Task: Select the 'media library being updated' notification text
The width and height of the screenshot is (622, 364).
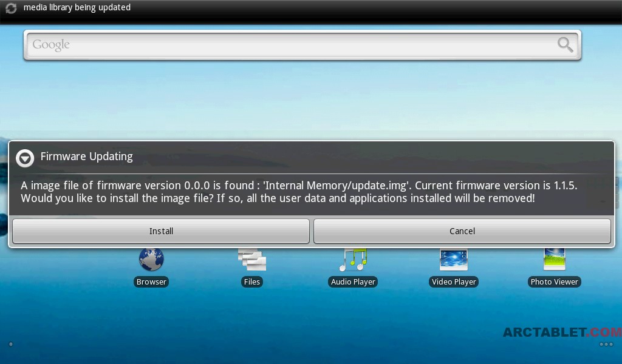Action: point(77,7)
